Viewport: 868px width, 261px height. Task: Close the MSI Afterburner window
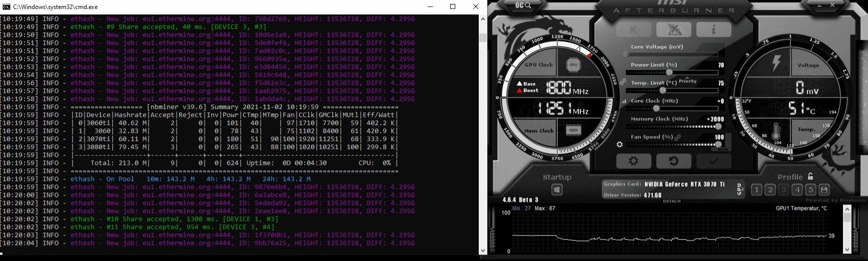(x=832, y=5)
